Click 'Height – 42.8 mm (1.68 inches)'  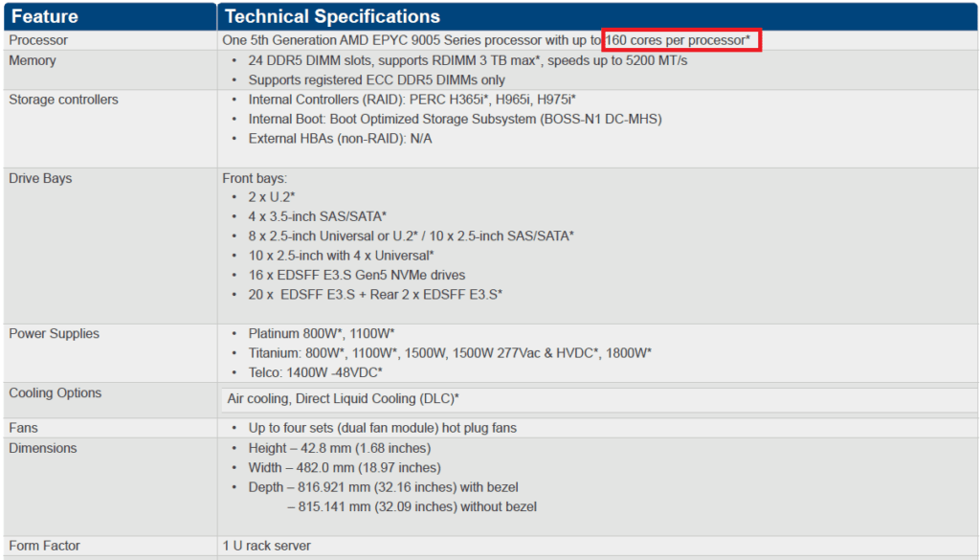(x=340, y=448)
